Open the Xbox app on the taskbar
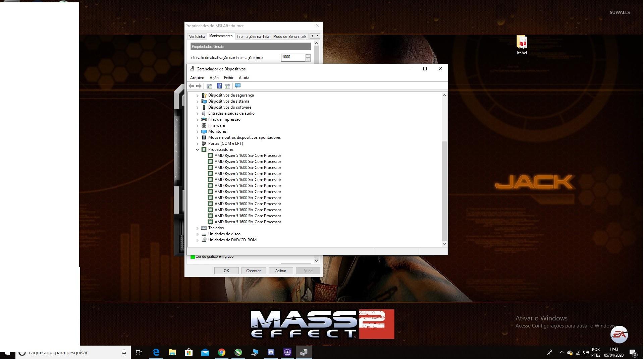Image resolution: width=644 pixels, height=362 pixels. [238, 352]
